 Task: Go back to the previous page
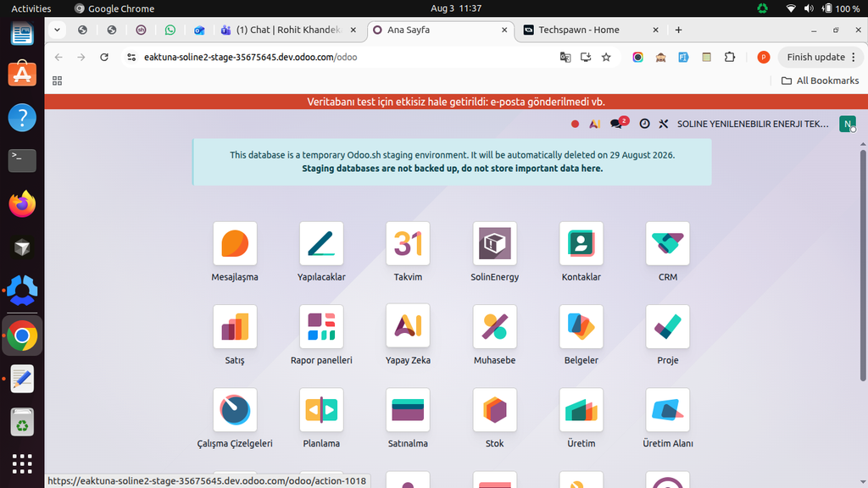[x=58, y=57]
